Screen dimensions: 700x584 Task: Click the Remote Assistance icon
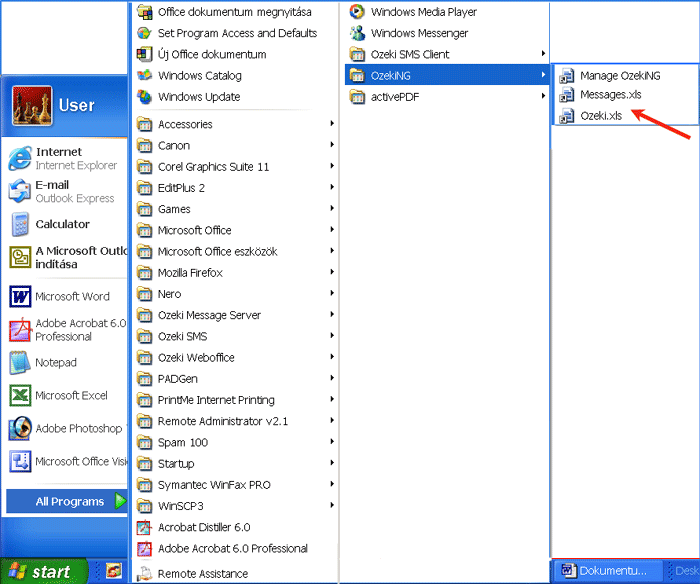144,573
